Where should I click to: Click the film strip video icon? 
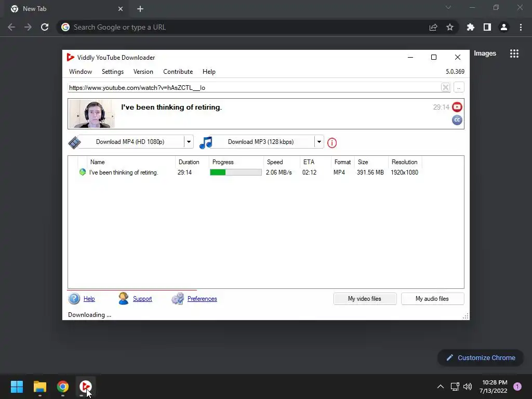coord(74,142)
